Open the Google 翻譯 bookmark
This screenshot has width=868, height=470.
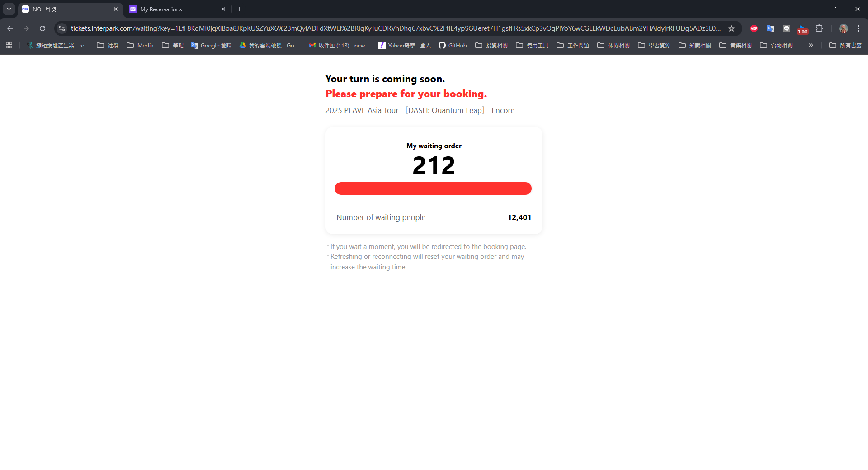pyautogui.click(x=211, y=45)
